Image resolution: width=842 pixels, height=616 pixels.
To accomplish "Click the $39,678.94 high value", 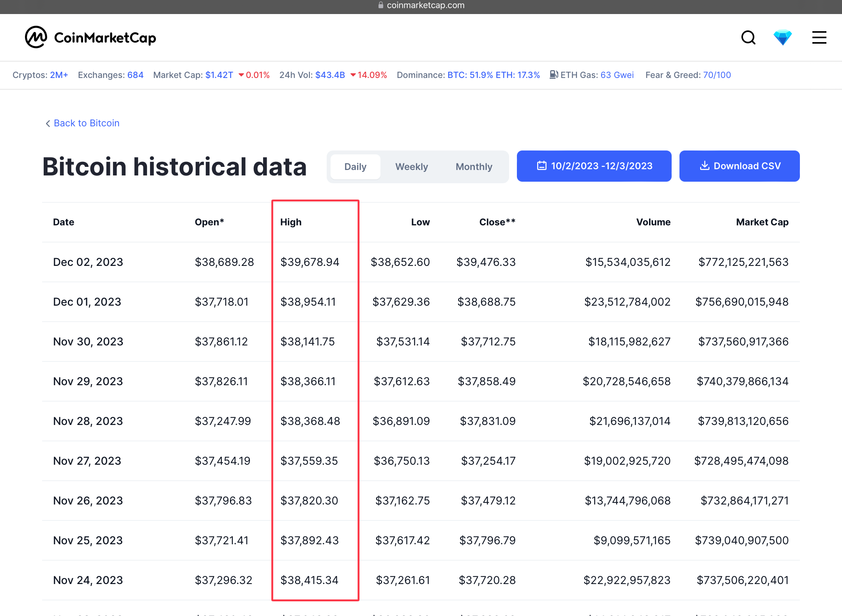I will 310,262.
